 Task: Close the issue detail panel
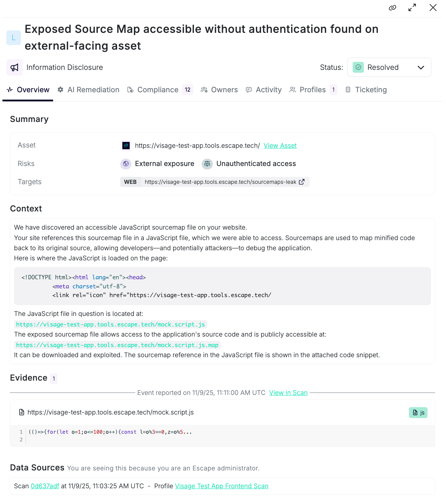[433, 8]
